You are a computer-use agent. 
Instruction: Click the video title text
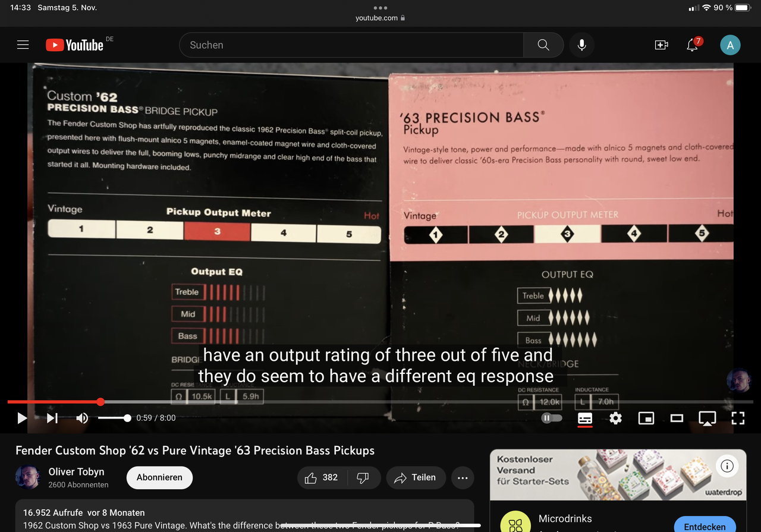pyautogui.click(x=195, y=451)
